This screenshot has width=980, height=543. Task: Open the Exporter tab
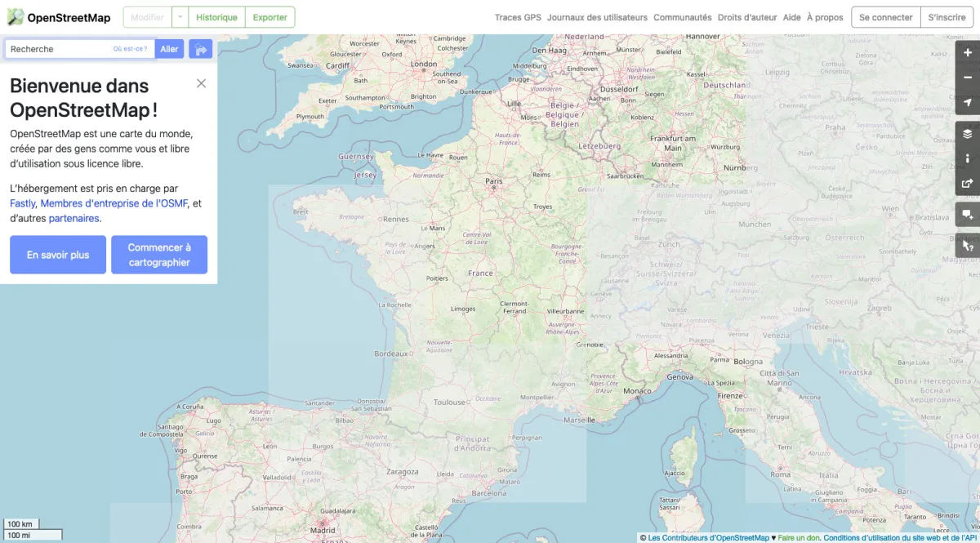[x=269, y=17]
